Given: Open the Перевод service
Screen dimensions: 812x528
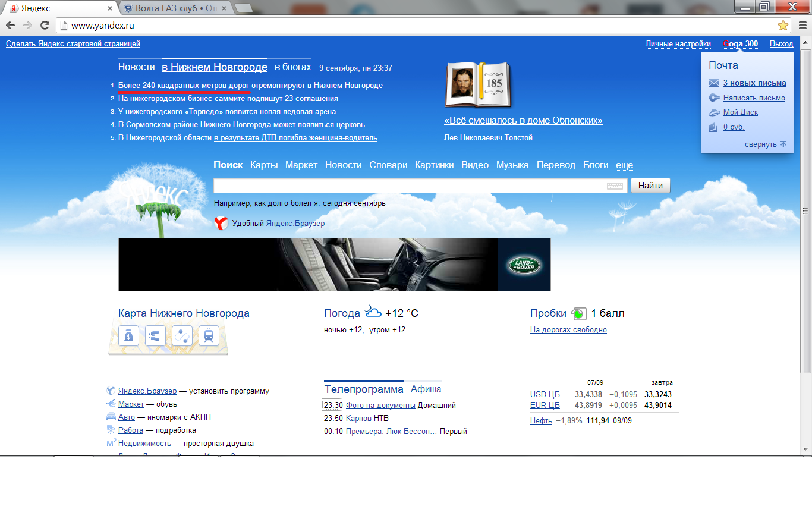Looking at the screenshot, I should tap(556, 165).
